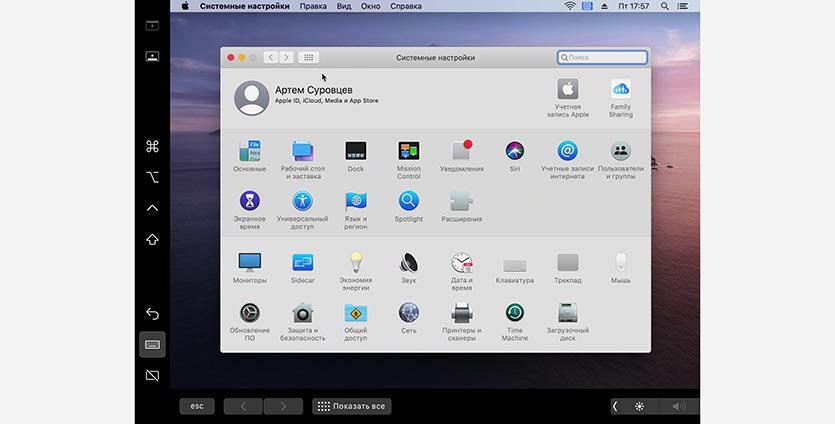Toggle the Command modifier key in sidebar
The height and width of the screenshot is (424, 835).
point(152,147)
